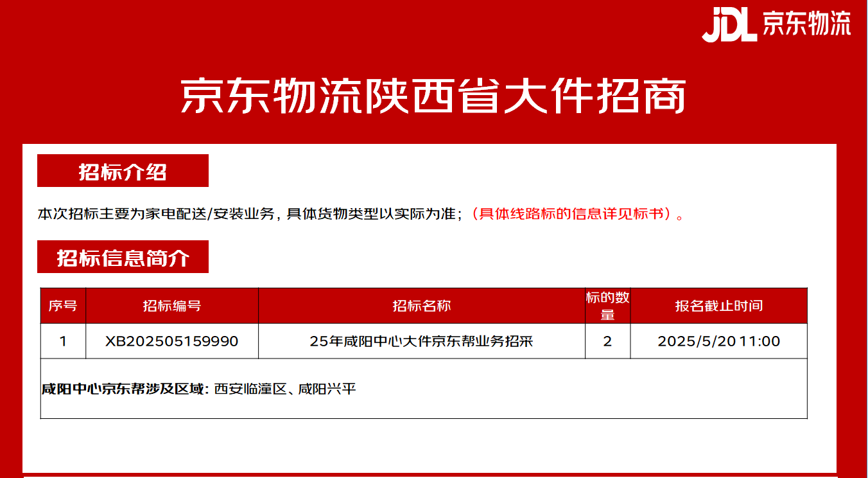
Task: Select the 招标信息简介 section header
Action: (123, 257)
